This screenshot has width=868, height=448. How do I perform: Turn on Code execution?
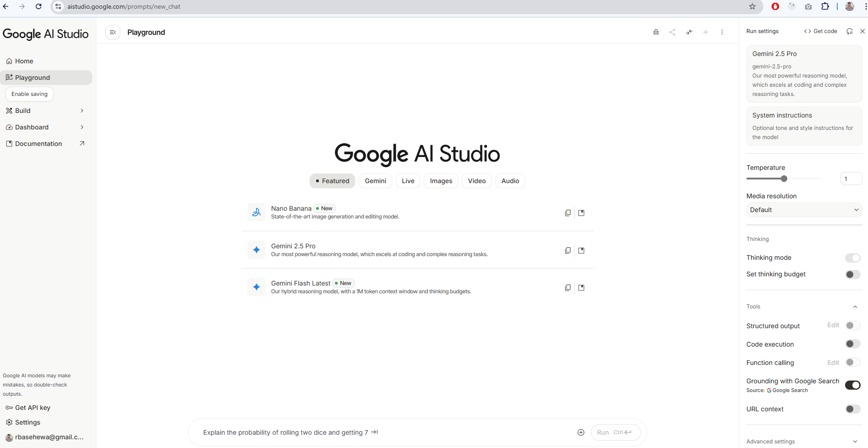(853, 344)
